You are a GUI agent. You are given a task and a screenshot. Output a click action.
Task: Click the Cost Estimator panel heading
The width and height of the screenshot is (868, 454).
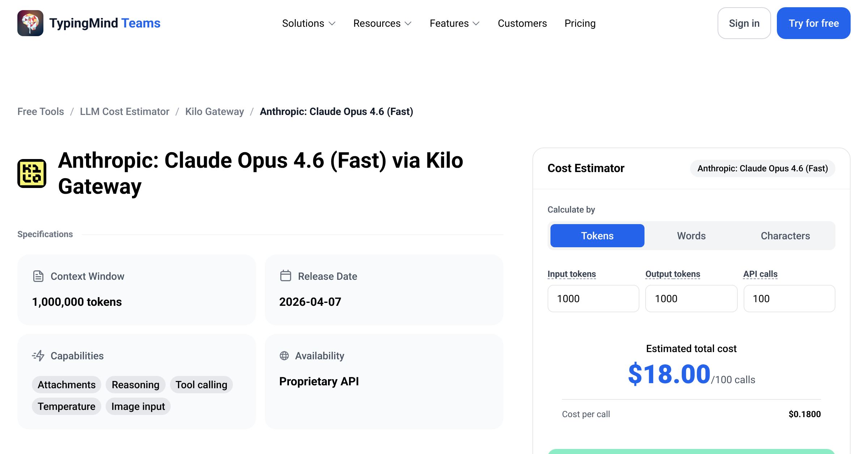(586, 168)
